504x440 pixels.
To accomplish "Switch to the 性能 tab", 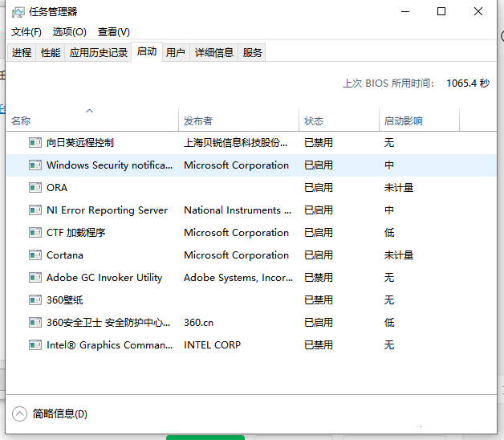I will pos(51,52).
